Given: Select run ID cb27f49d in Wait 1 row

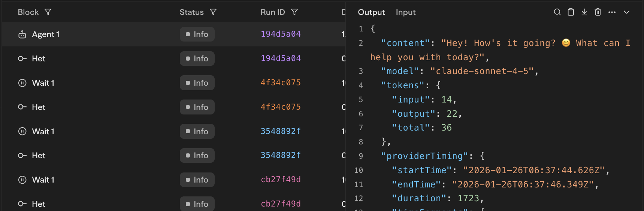Looking at the screenshot, I should [x=280, y=180].
